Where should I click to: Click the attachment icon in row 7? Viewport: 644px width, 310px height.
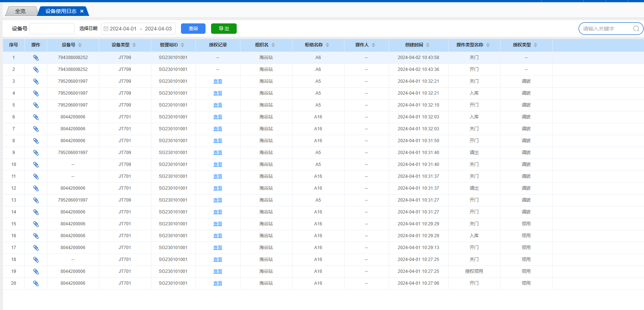coord(36,129)
